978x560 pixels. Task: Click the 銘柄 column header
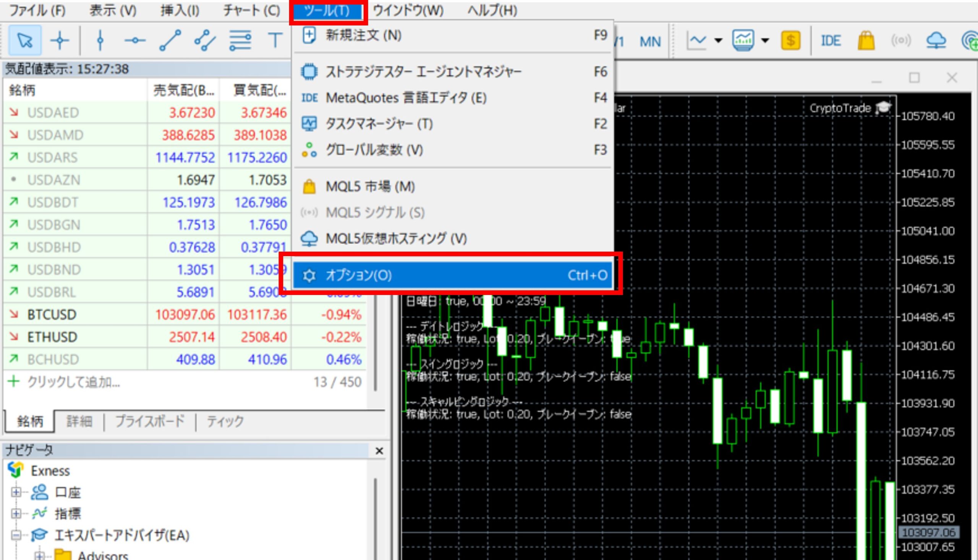tap(75, 90)
